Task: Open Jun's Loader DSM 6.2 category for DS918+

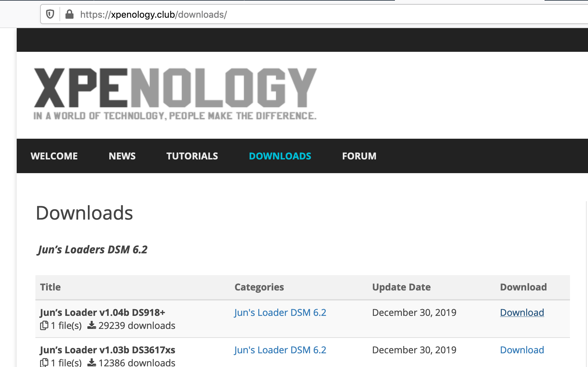Action: 280,313
